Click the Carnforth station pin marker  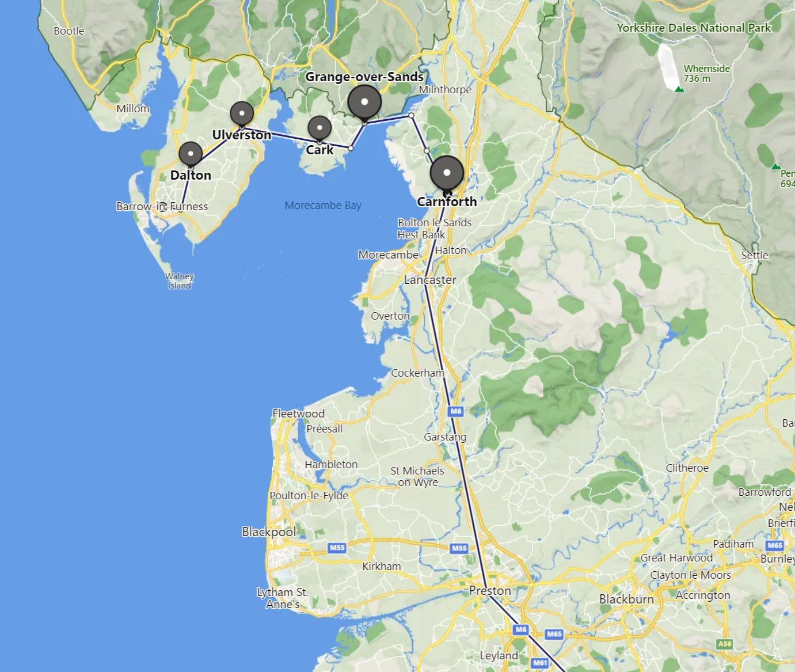coord(447,173)
